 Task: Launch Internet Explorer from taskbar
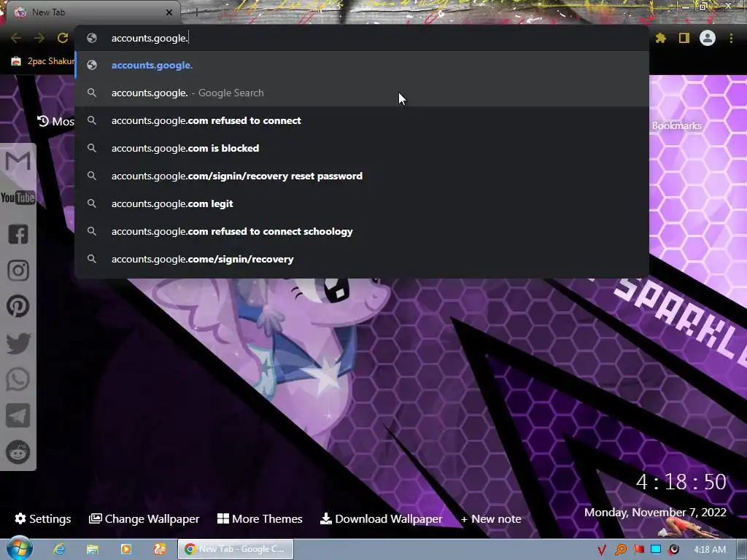[x=59, y=549]
